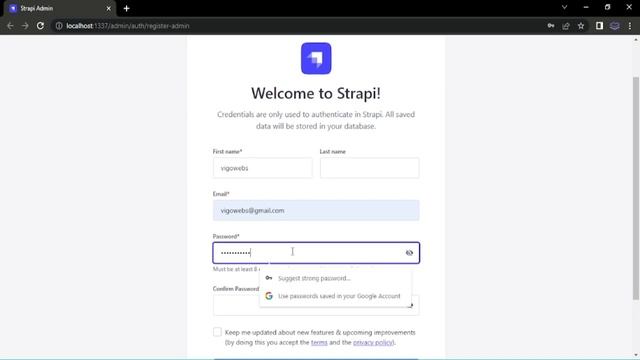The height and width of the screenshot is (360, 640).
Task: Click the Welcome to Strapi! heading
Action: click(316, 93)
